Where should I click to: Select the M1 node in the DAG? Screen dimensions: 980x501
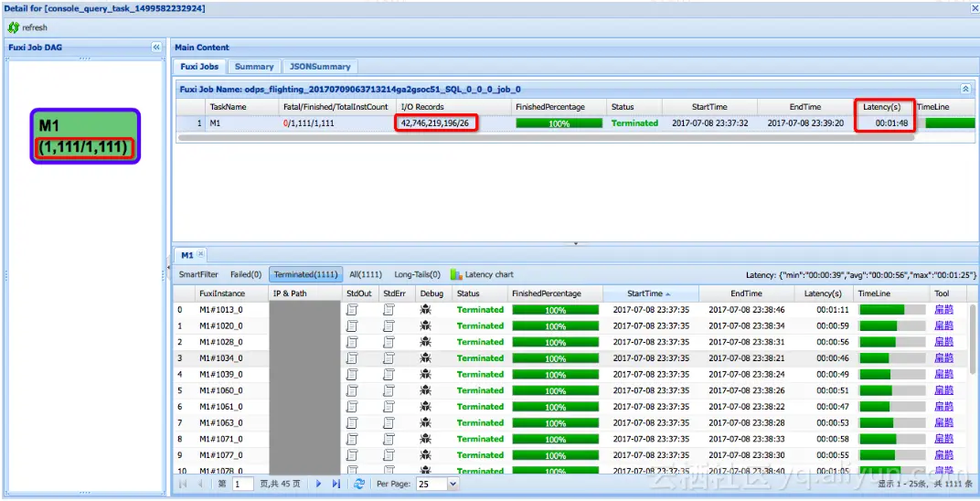(x=85, y=136)
